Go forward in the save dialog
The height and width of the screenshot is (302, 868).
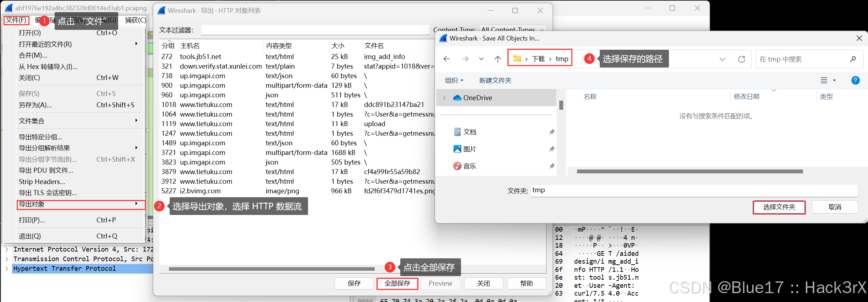465,59
